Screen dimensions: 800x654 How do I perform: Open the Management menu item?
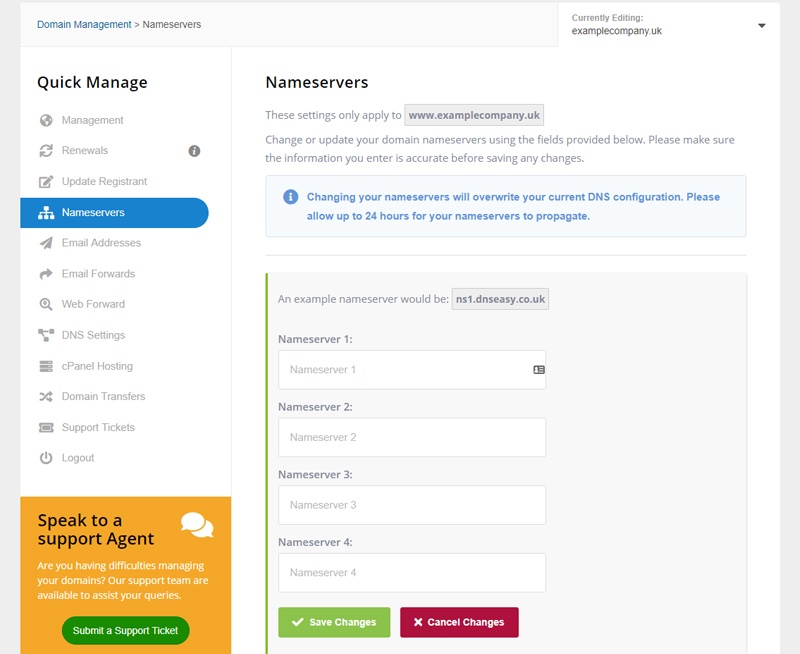[x=92, y=120]
